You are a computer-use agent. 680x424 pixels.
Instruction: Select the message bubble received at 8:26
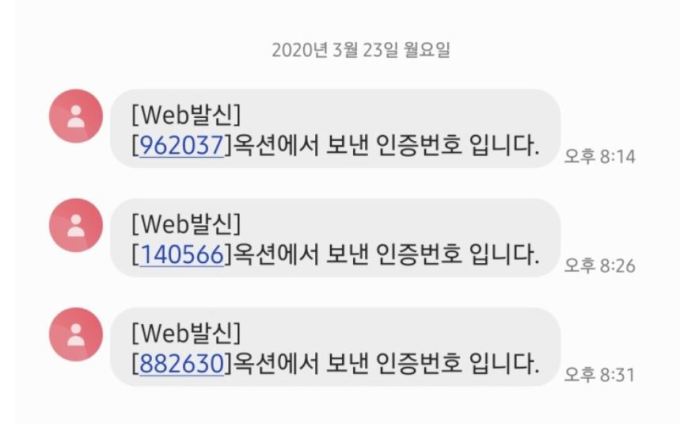click(x=335, y=238)
